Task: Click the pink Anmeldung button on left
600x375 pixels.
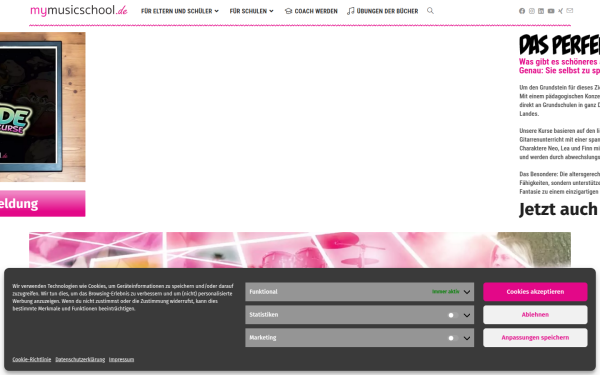Action: tap(42, 204)
